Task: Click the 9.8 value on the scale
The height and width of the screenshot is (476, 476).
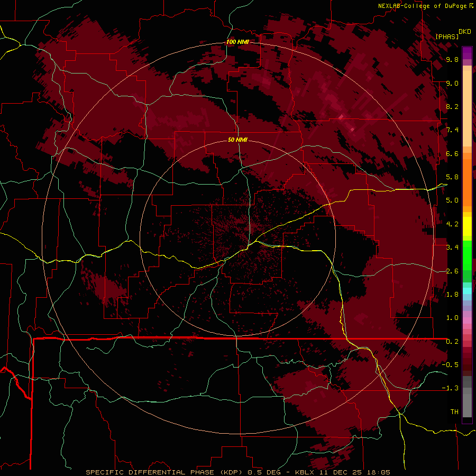Action: point(452,59)
